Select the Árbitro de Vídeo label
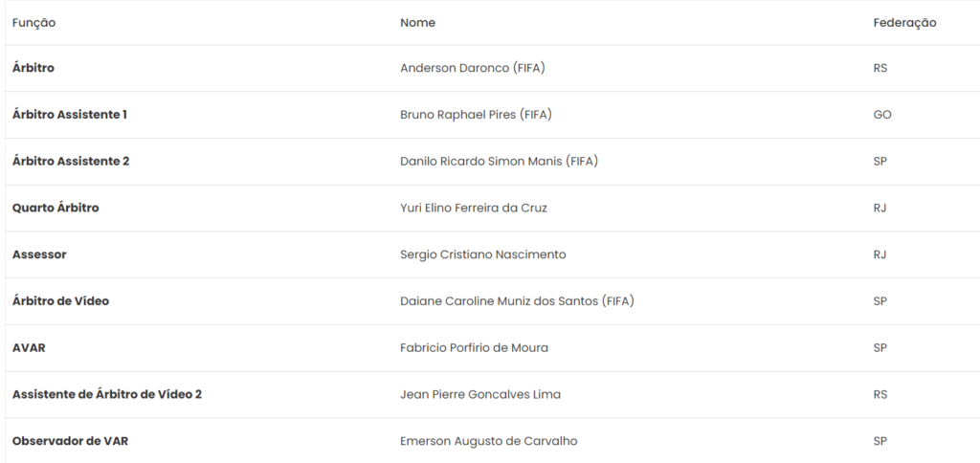Screen dimensions: 980x463 pos(60,301)
